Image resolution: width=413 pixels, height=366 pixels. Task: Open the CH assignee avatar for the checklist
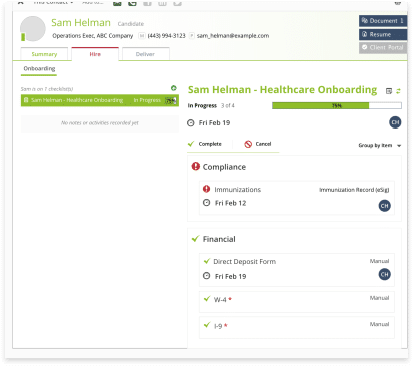tap(395, 122)
